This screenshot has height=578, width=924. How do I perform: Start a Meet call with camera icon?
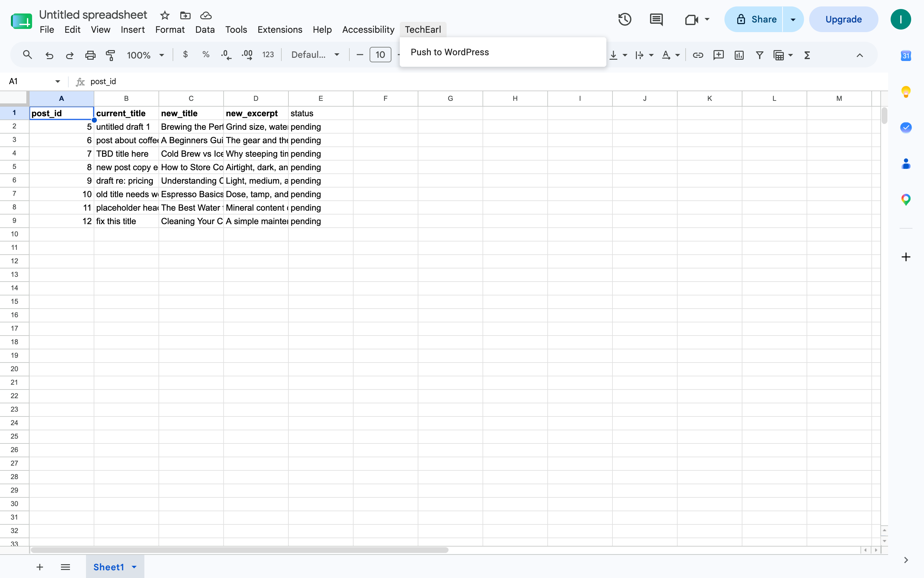[x=691, y=19]
